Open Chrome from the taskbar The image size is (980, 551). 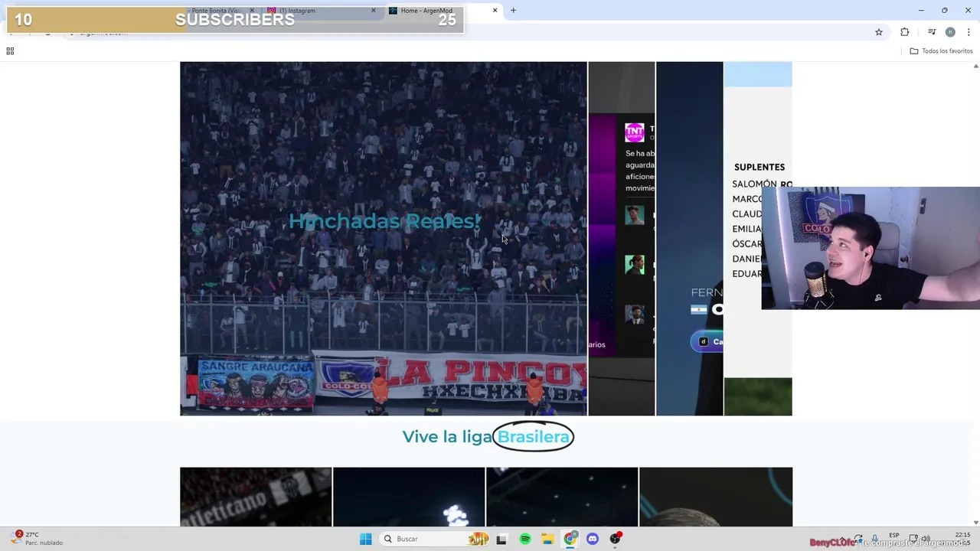pyautogui.click(x=570, y=539)
